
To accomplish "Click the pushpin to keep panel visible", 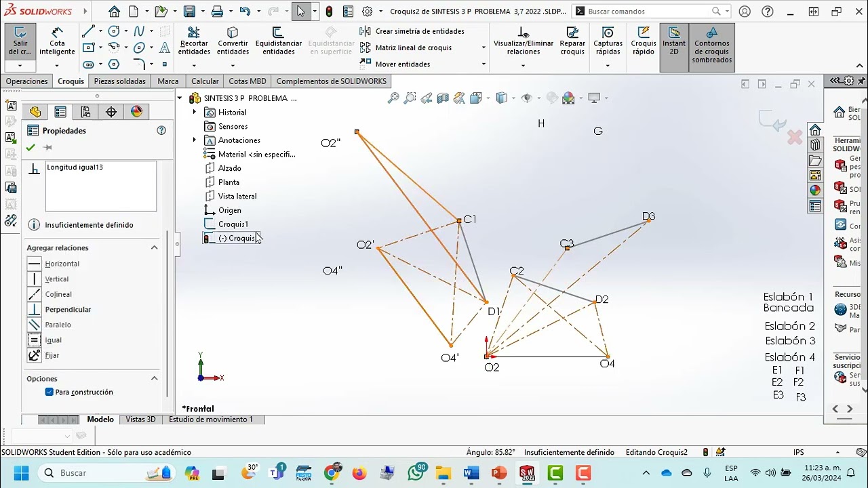I will (x=47, y=147).
